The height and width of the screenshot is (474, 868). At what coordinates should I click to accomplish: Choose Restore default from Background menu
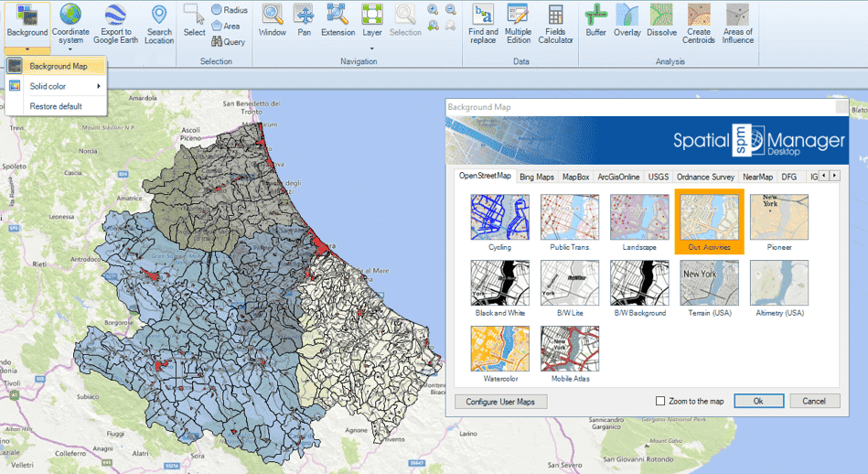click(56, 106)
